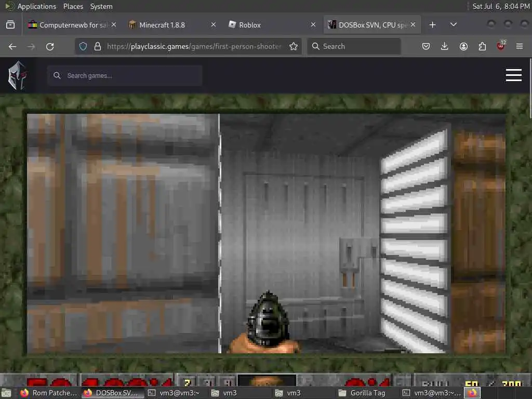Go back to previous page

(12, 46)
